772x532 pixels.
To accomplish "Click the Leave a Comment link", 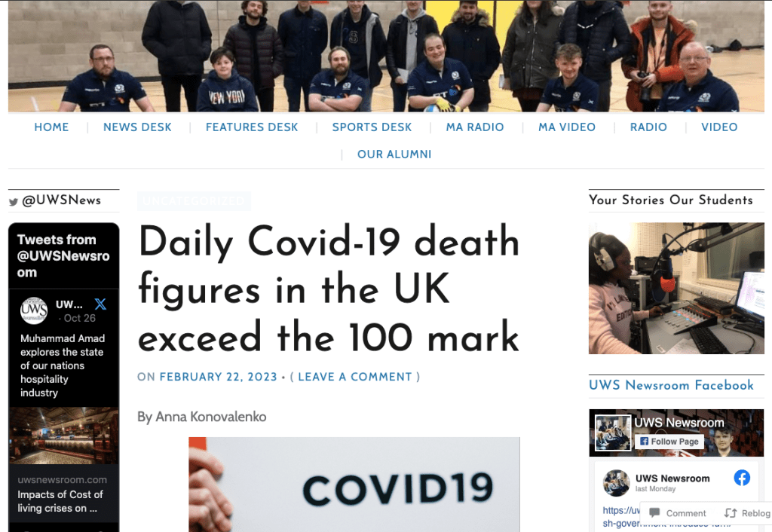I will pyautogui.click(x=355, y=377).
